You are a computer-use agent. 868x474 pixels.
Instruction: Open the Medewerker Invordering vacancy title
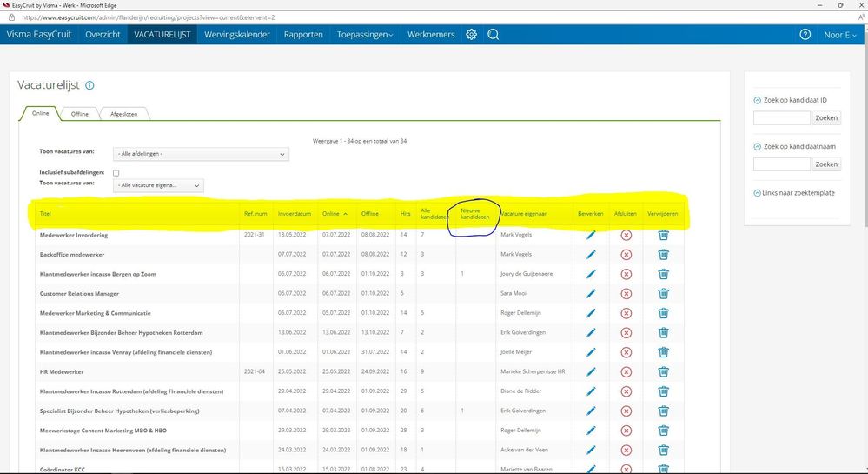pos(74,235)
